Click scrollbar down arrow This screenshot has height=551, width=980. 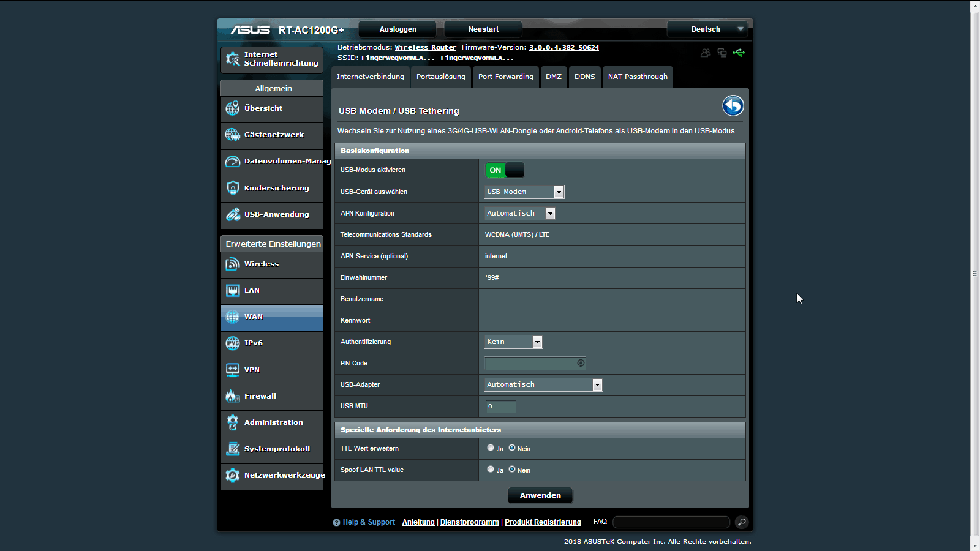click(974, 545)
